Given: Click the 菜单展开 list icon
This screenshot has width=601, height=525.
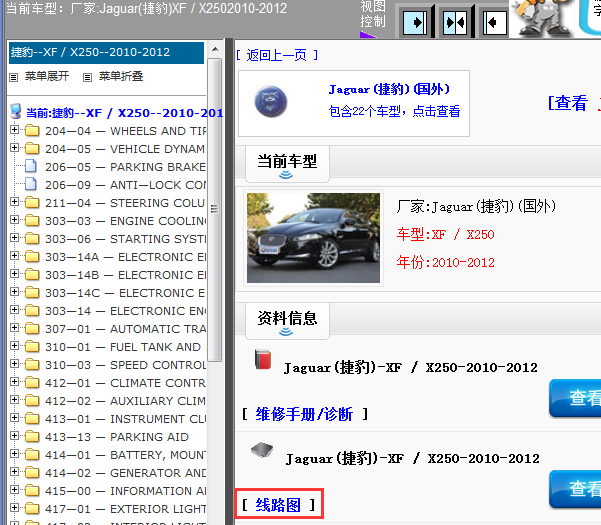Looking at the screenshot, I should 14,77.
